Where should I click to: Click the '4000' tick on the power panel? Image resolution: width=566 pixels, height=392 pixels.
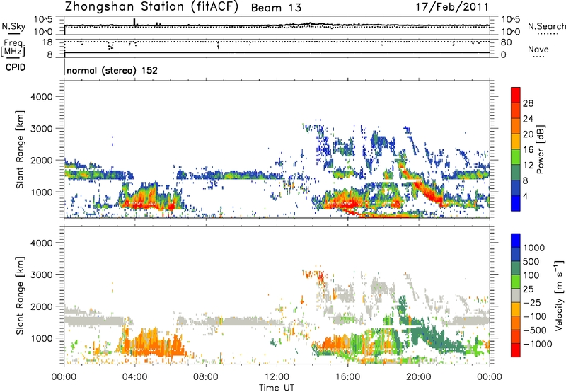click(x=41, y=97)
